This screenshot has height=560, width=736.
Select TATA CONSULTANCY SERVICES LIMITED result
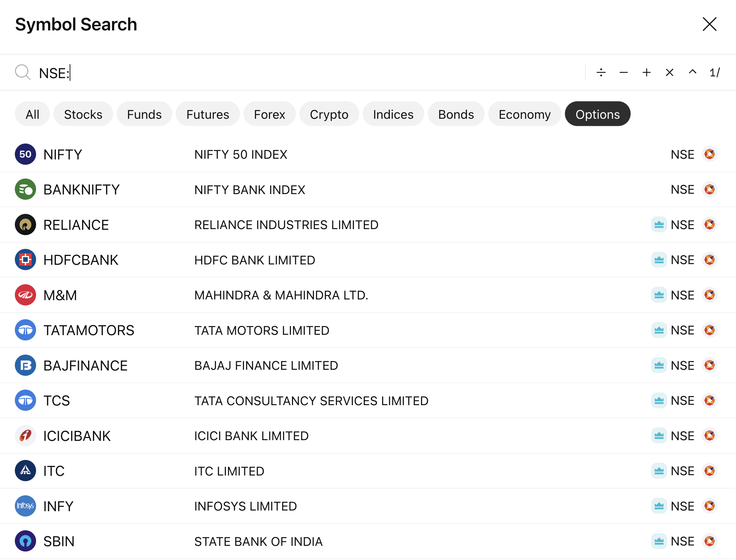[x=311, y=401]
